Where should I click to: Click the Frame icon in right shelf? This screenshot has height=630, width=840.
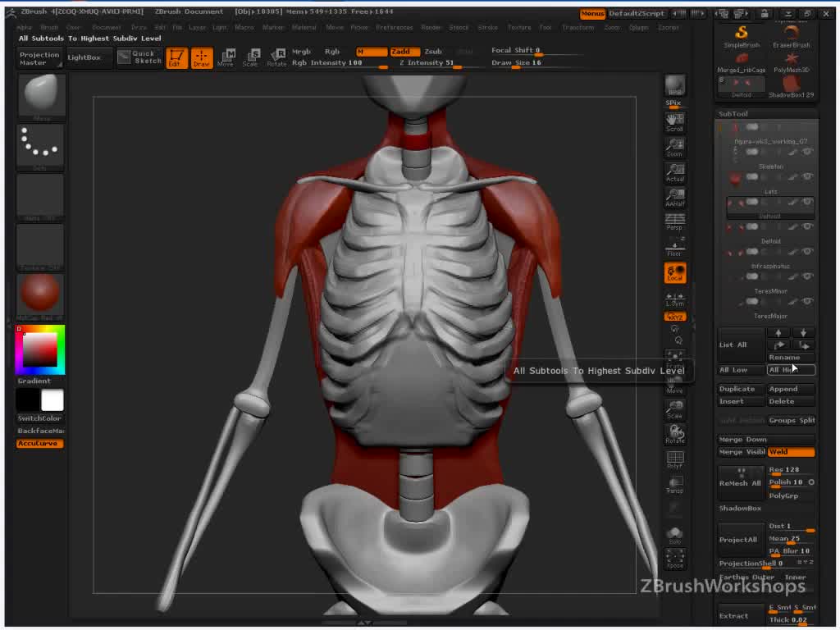(x=674, y=359)
